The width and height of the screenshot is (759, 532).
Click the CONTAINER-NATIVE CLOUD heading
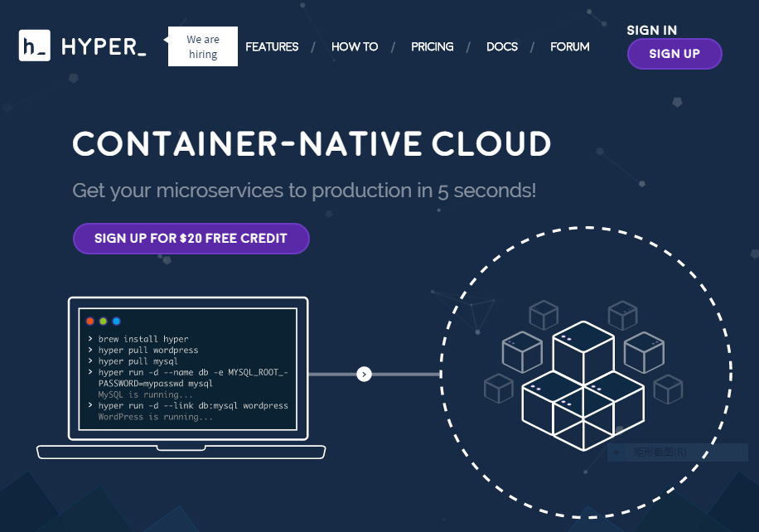coord(312,143)
